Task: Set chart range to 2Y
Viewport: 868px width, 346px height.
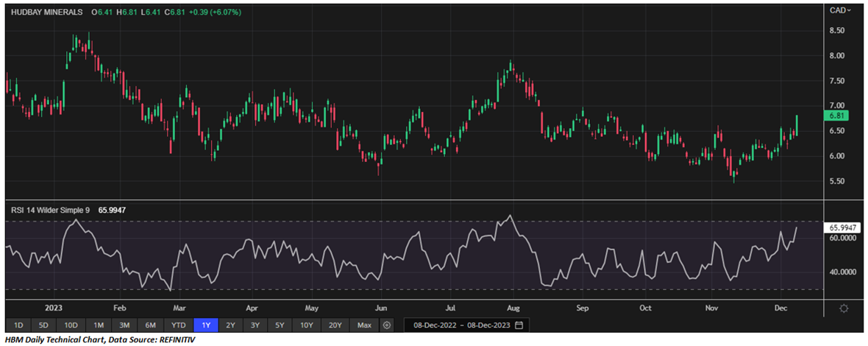Action: tap(231, 325)
